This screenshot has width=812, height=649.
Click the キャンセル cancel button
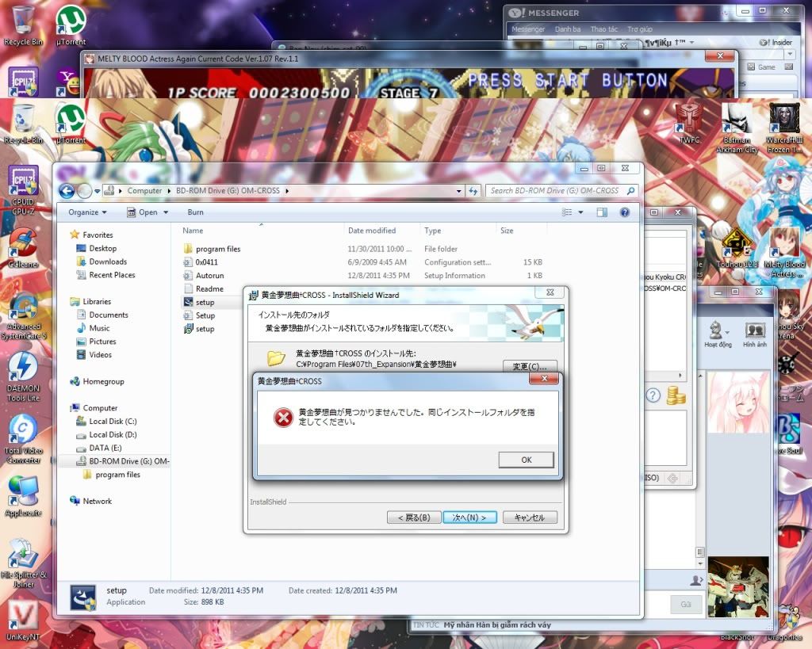[x=529, y=517]
